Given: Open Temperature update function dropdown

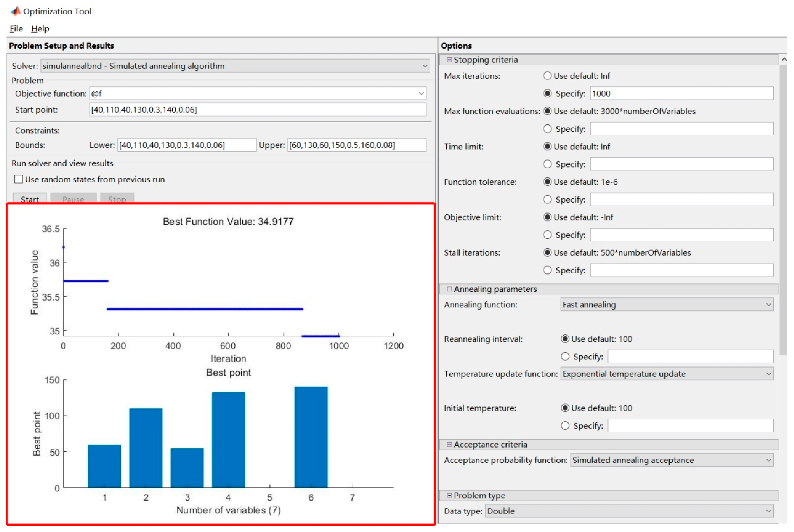Looking at the screenshot, I should [768, 374].
